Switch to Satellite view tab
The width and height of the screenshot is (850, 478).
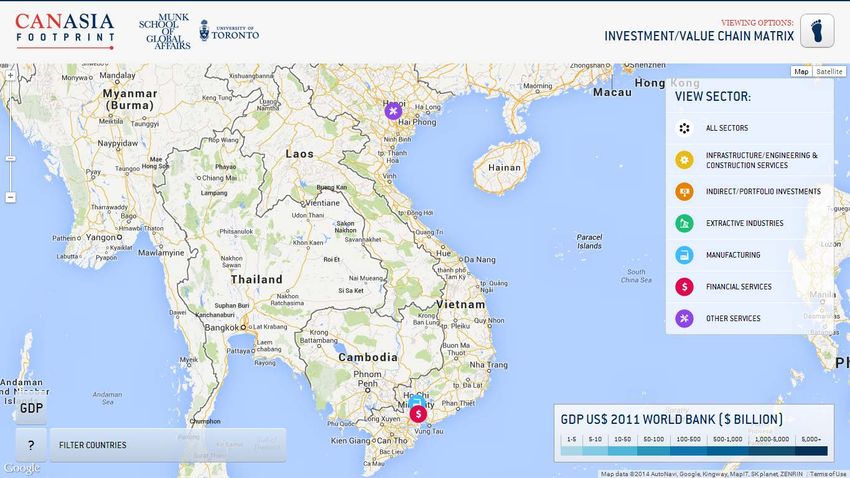(x=829, y=72)
